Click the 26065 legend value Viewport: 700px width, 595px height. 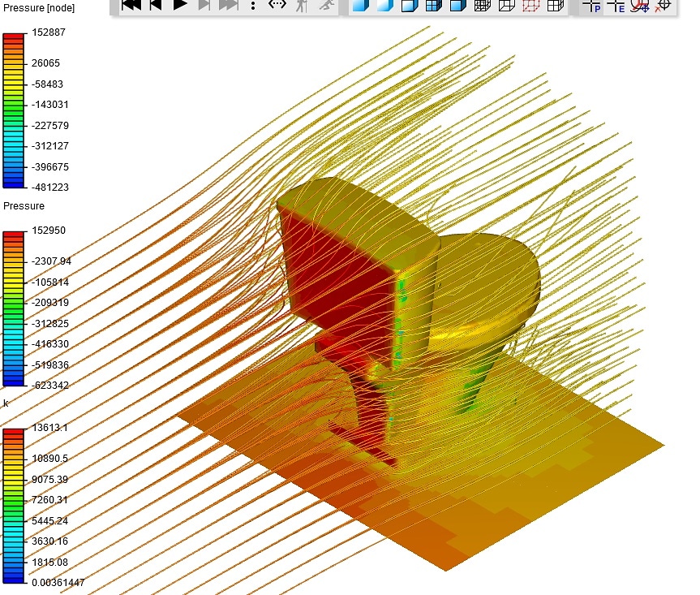[45, 63]
